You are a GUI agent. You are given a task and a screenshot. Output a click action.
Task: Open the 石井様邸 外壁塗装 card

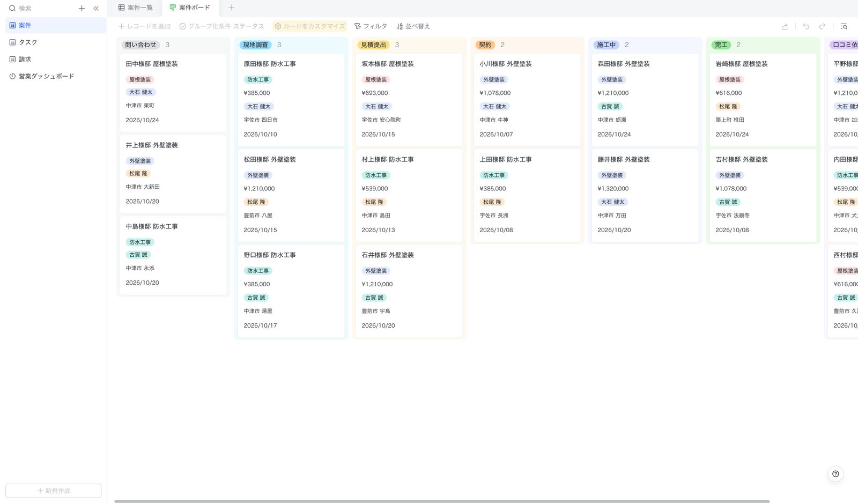[409, 291]
